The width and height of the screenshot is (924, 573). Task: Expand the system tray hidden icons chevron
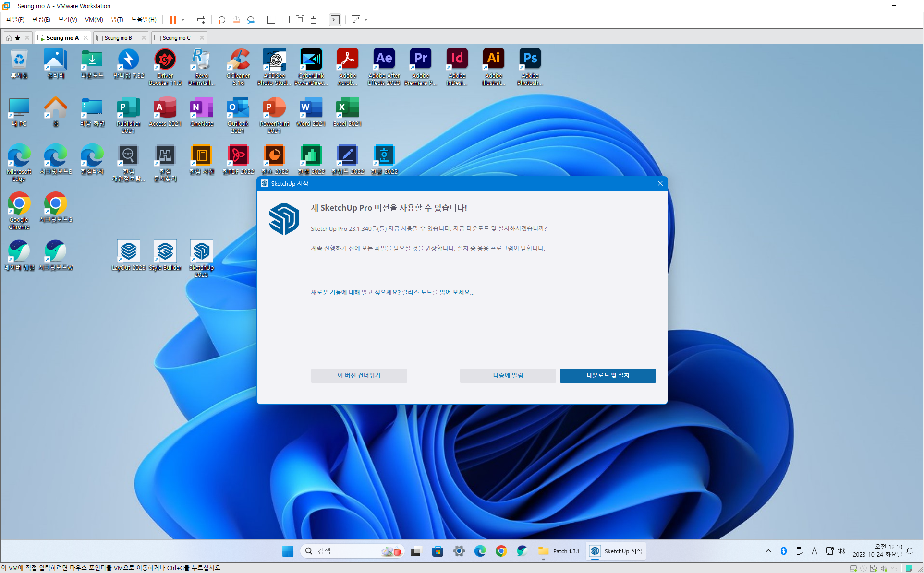(768, 551)
